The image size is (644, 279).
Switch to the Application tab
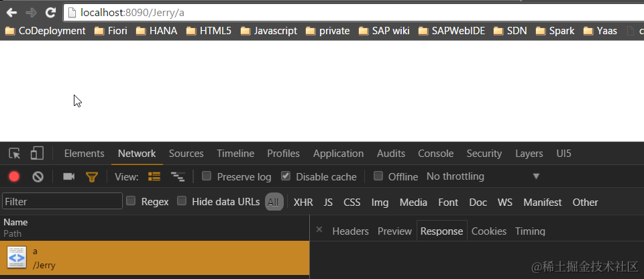(338, 154)
